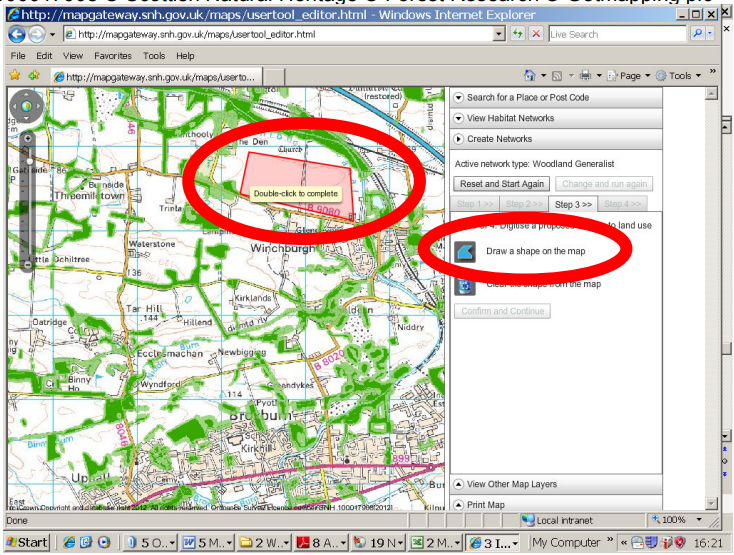Viewport: 734px width, 555px height.
Task: Click the map zoom in plus button
Action: tap(28, 139)
